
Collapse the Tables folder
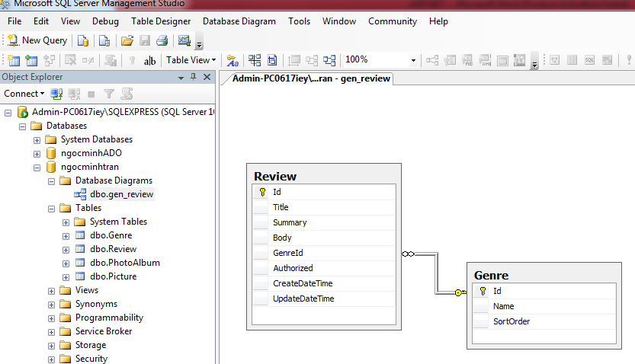coord(51,209)
